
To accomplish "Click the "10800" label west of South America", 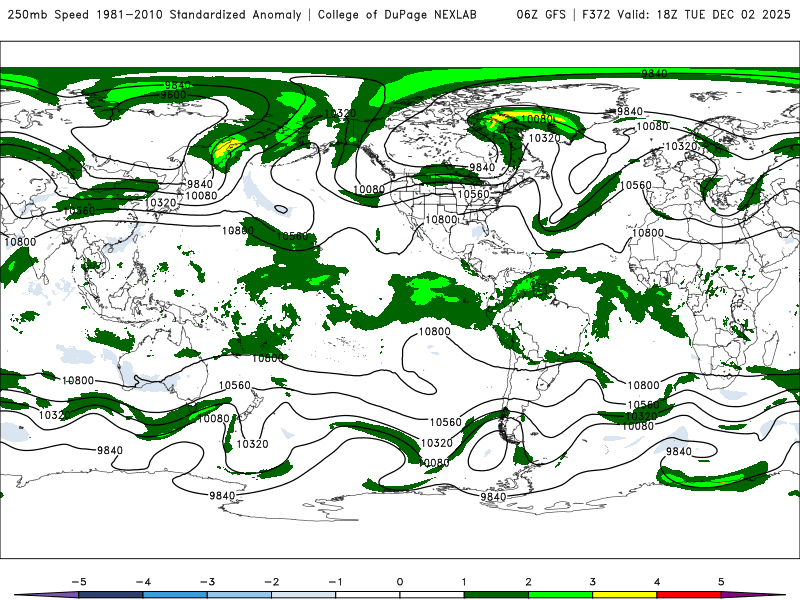I will [435, 332].
